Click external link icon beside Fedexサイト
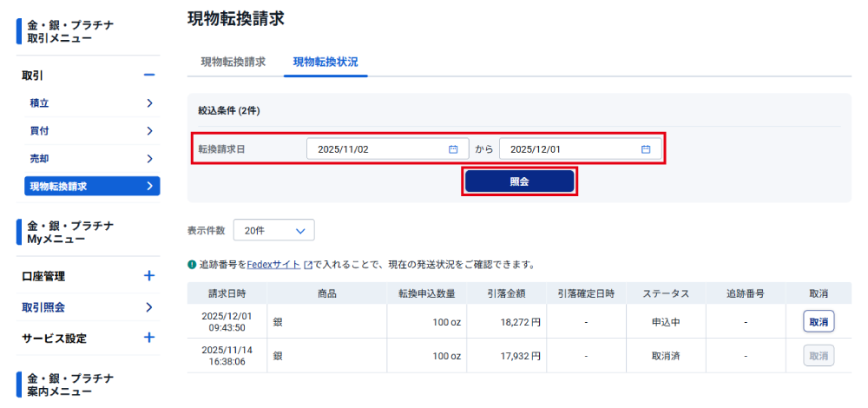The height and width of the screenshot is (408, 868). (307, 265)
